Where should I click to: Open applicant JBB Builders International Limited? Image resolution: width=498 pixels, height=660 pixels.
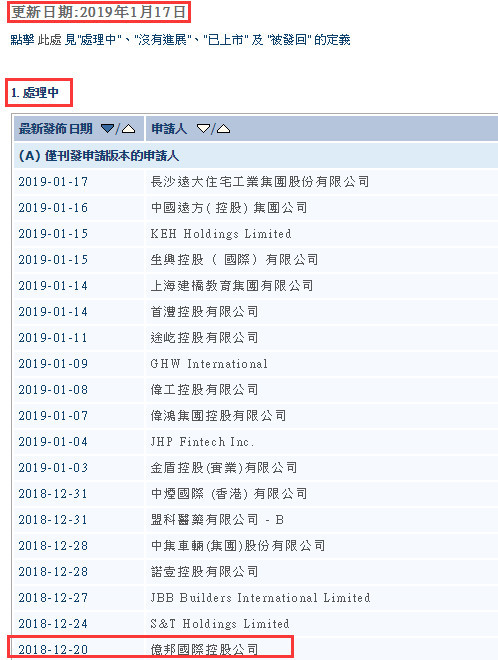260,598
